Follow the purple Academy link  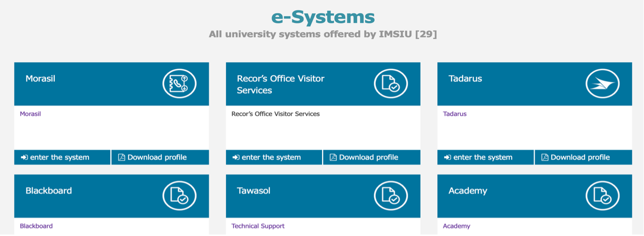tap(456, 226)
